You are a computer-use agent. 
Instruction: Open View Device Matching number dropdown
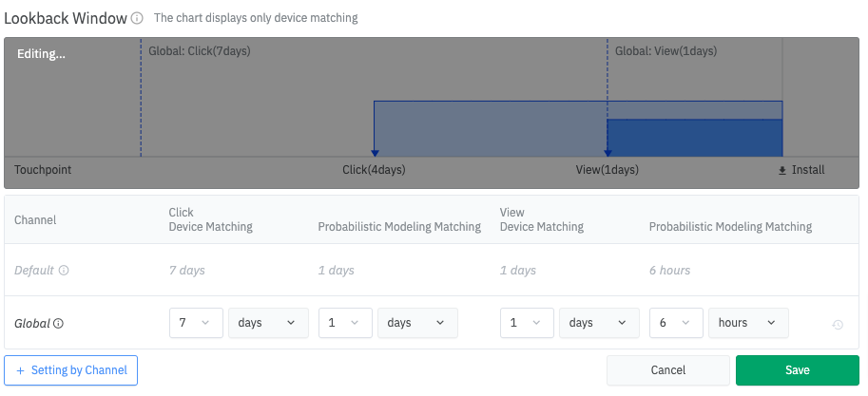[527, 323]
